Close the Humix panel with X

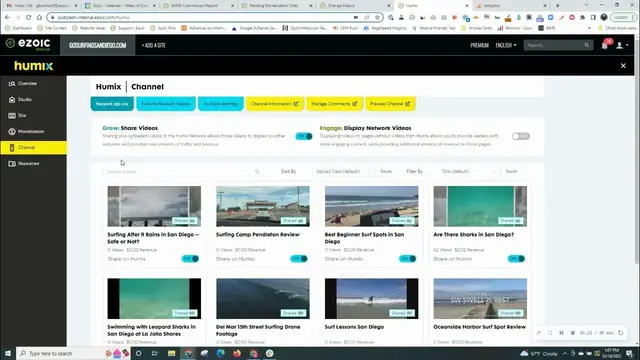[x=623, y=66]
